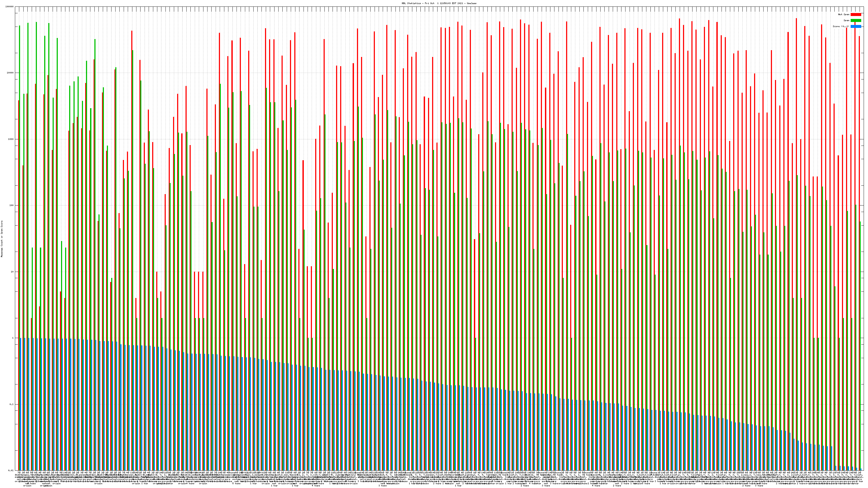Click the 1000 y-axis tick label
Viewport: 868px width, 488px height.
click(x=11, y=139)
